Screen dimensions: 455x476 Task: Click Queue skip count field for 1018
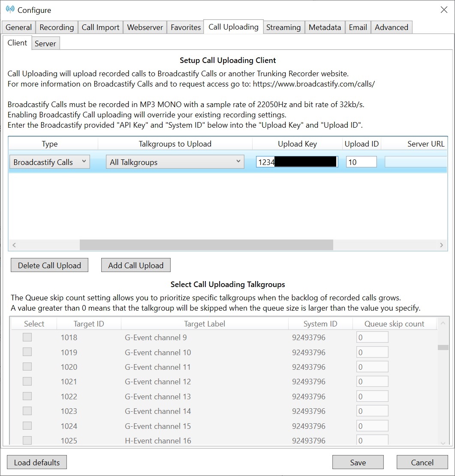[372, 337]
